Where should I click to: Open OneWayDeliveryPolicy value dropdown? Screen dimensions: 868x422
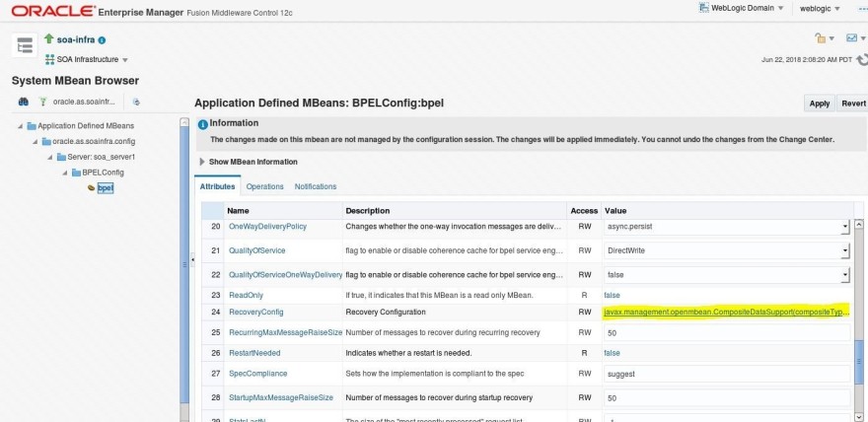[x=844, y=227]
